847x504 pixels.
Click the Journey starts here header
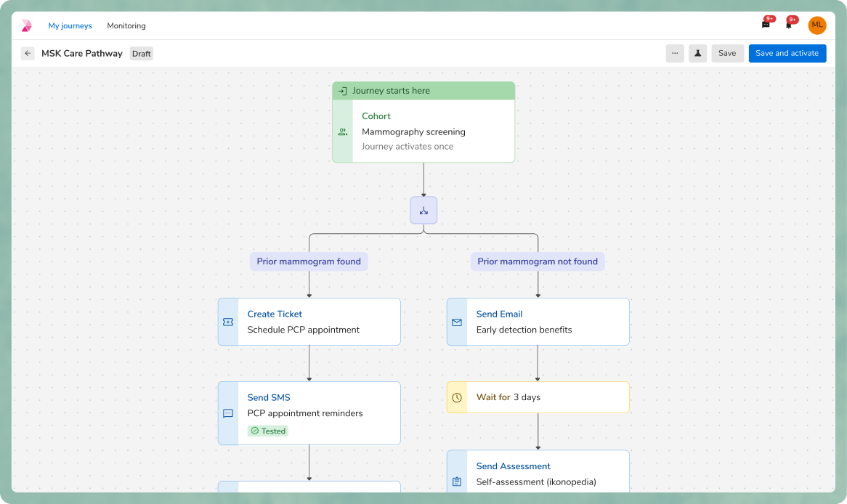point(423,91)
